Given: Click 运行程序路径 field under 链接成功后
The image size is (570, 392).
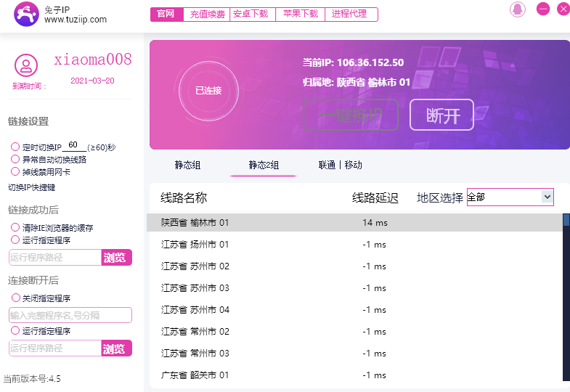Looking at the screenshot, I should [x=55, y=258].
